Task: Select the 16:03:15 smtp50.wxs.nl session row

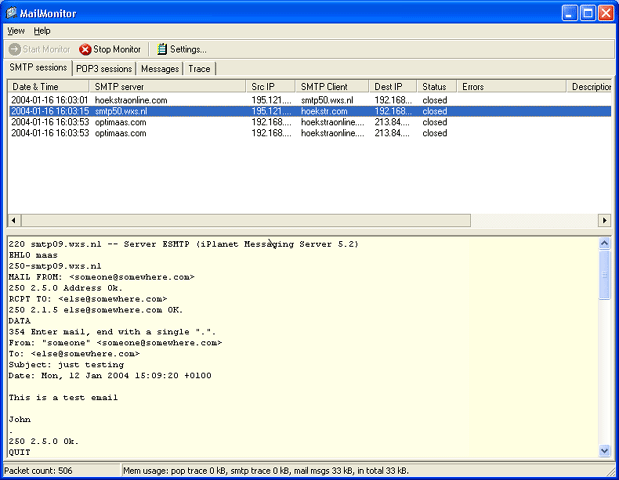Action: pyautogui.click(x=310, y=111)
